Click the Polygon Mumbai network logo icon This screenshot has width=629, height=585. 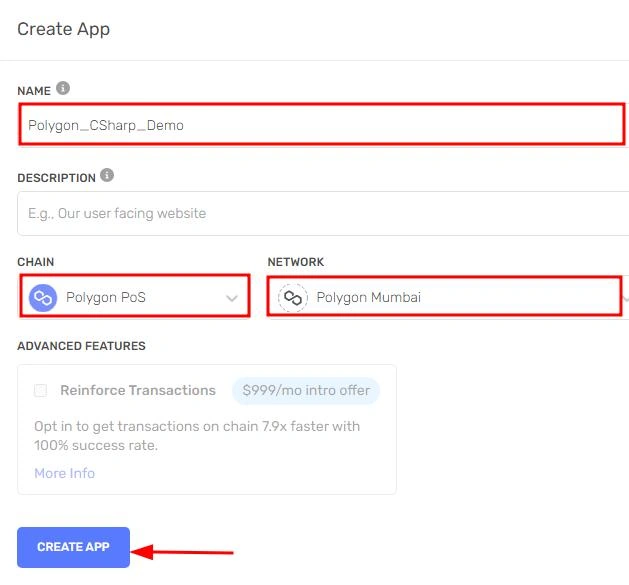point(293,298)
